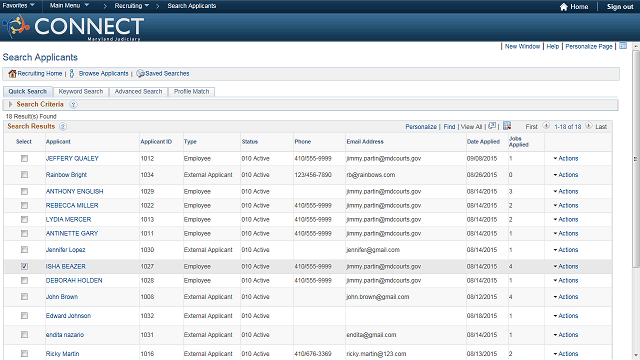This screenshot has height=360, width=640.
Task: Open the Saved Searches icon
Action: tap(140, 73)
